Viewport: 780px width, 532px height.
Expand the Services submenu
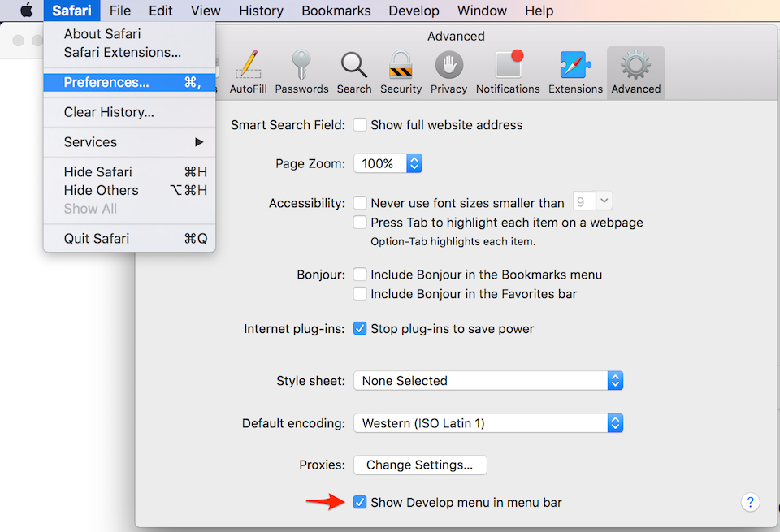(x=129, y=142)
